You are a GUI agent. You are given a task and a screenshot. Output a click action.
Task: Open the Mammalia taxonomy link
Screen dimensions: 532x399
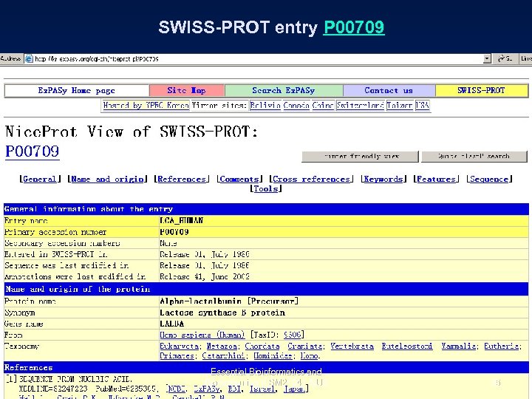[458, 346]
